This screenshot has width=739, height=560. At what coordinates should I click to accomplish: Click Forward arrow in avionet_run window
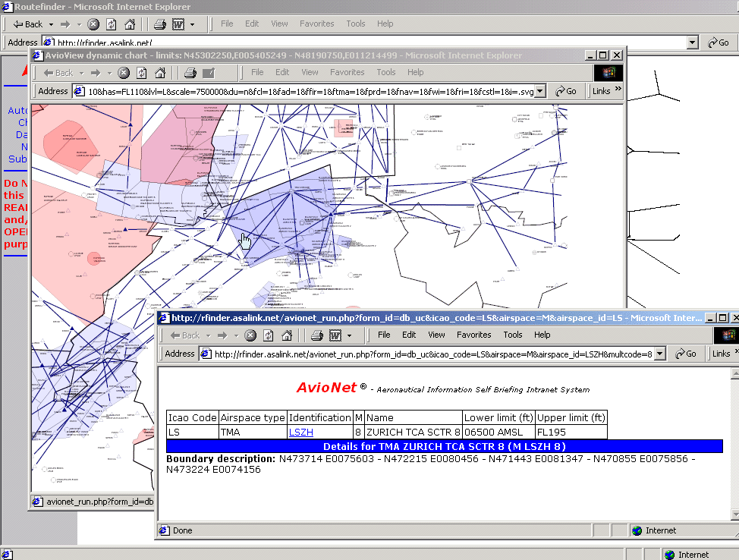click(x=222, y=335)
